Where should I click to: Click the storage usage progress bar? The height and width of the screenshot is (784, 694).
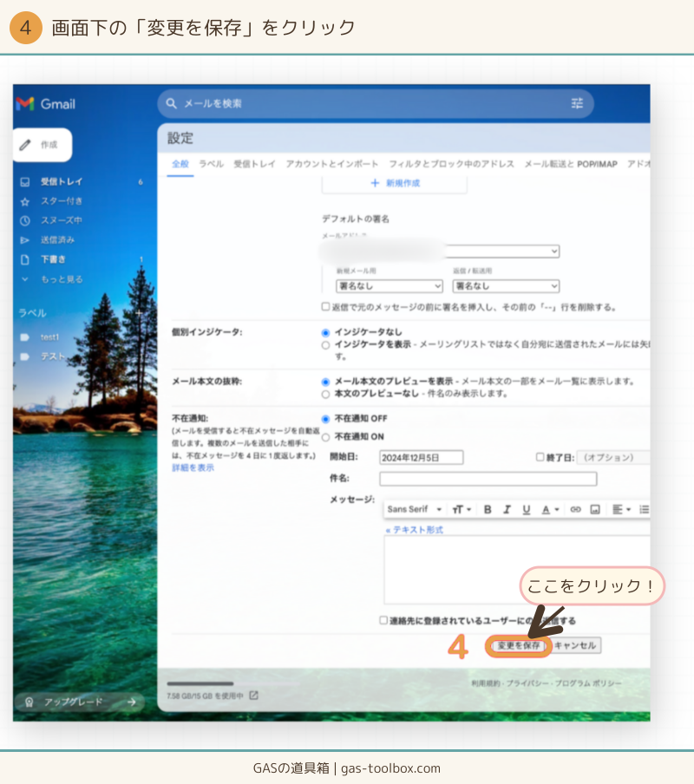[233, 683]
